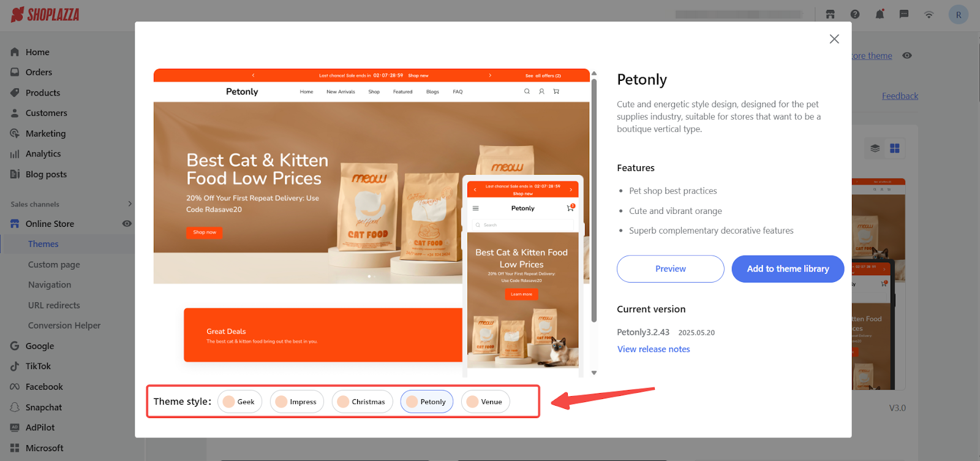980x461 pixels.
Task: Open the chat message icon
Action: [x=904, y=14]
